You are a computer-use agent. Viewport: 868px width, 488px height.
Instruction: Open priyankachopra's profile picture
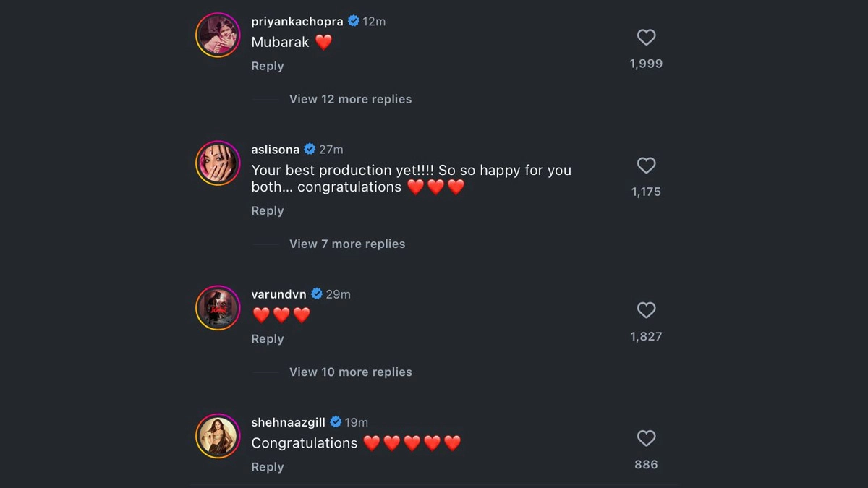(217, 35)
